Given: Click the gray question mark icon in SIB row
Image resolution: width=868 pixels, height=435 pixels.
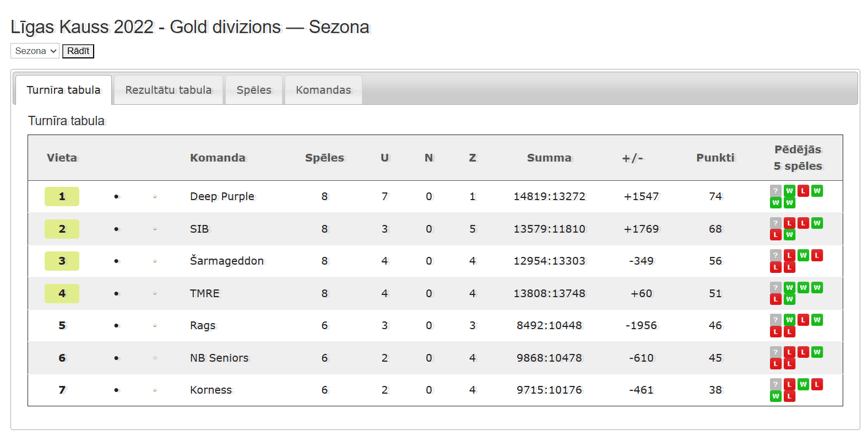Looking at the screenshot, I should tap(775, 223).
